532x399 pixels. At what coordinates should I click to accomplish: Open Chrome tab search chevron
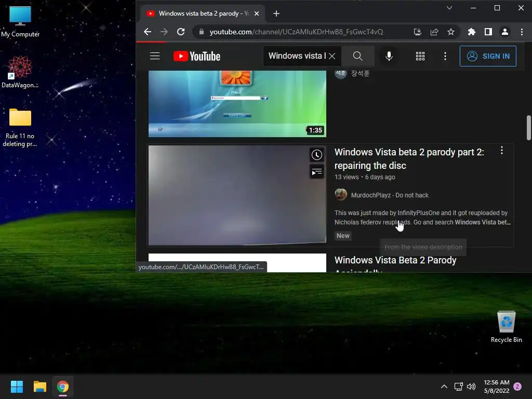point(449,8)
